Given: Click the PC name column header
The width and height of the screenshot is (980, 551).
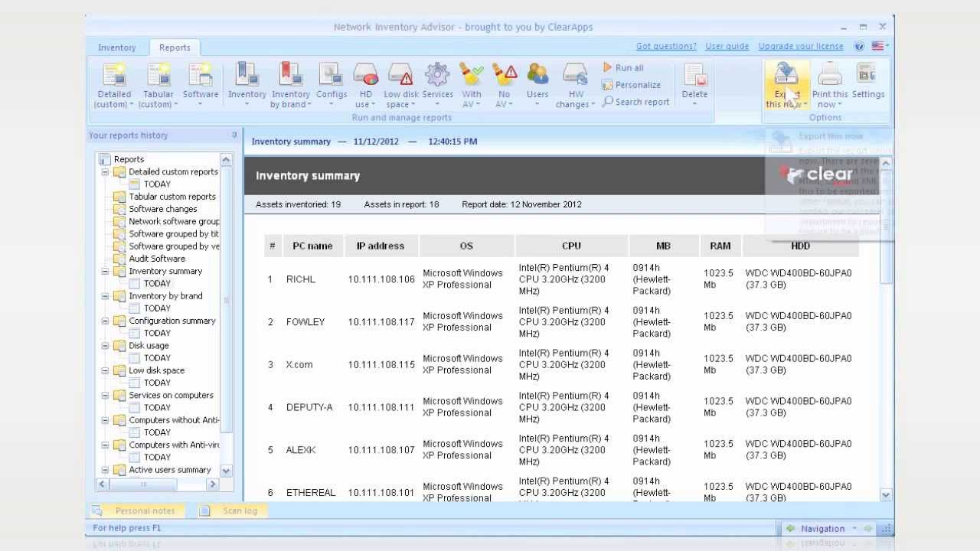Looking at the screenshot, I should [312, 246].
